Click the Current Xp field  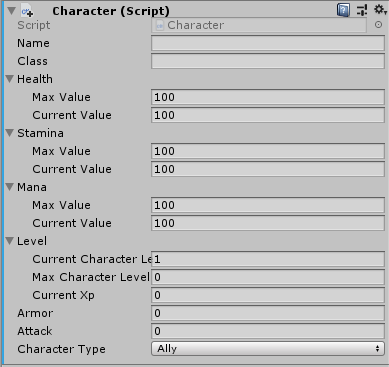268,295
